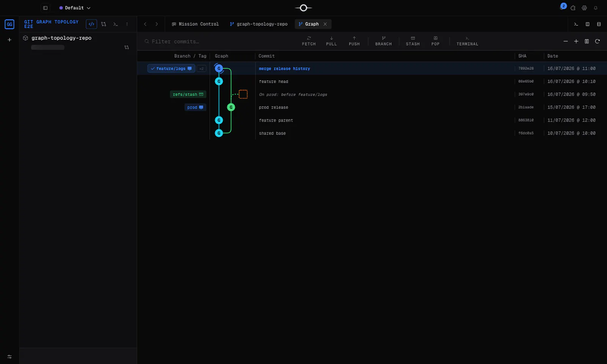This screenshot has height=364, width=607.
Task: Open the terminal icon in sidebar header
Action: pos(116,24)
